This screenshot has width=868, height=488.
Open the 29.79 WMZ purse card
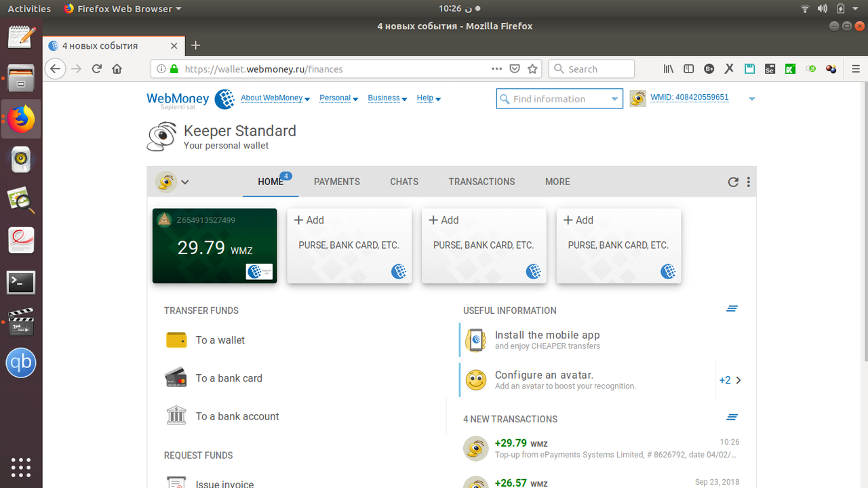pos(215,246)
